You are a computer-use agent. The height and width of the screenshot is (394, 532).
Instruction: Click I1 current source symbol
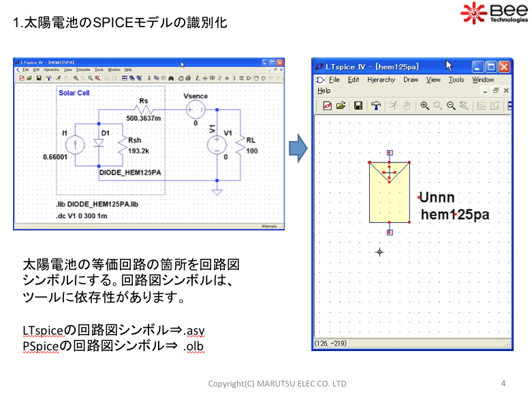(x=75, y=145)
